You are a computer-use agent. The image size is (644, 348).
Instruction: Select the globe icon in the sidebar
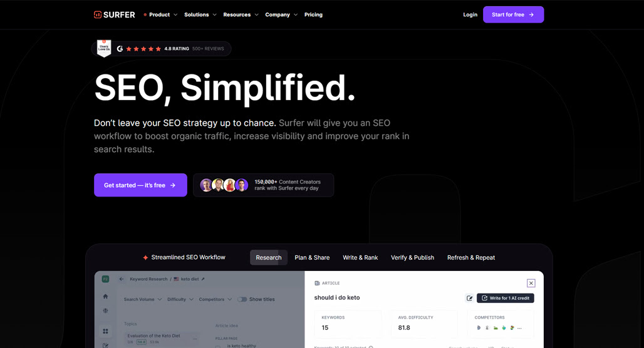point(105,310)
